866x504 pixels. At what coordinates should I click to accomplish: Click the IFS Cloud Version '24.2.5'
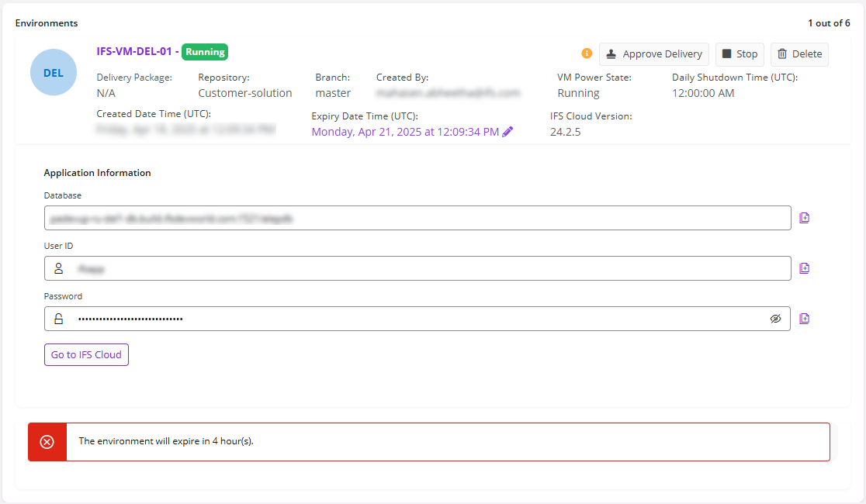tap(565, 132)
